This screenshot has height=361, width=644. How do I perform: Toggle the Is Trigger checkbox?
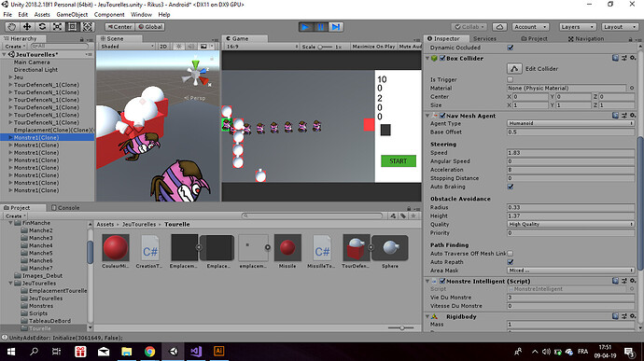[x=511, y=79]
